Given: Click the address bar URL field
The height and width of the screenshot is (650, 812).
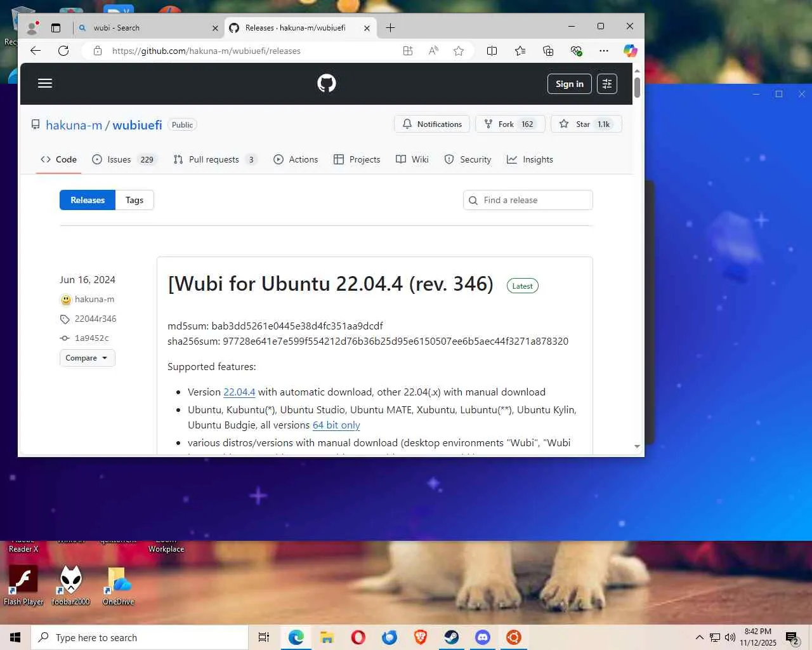Looking at the screenshot, I should [x=254, y=51].
